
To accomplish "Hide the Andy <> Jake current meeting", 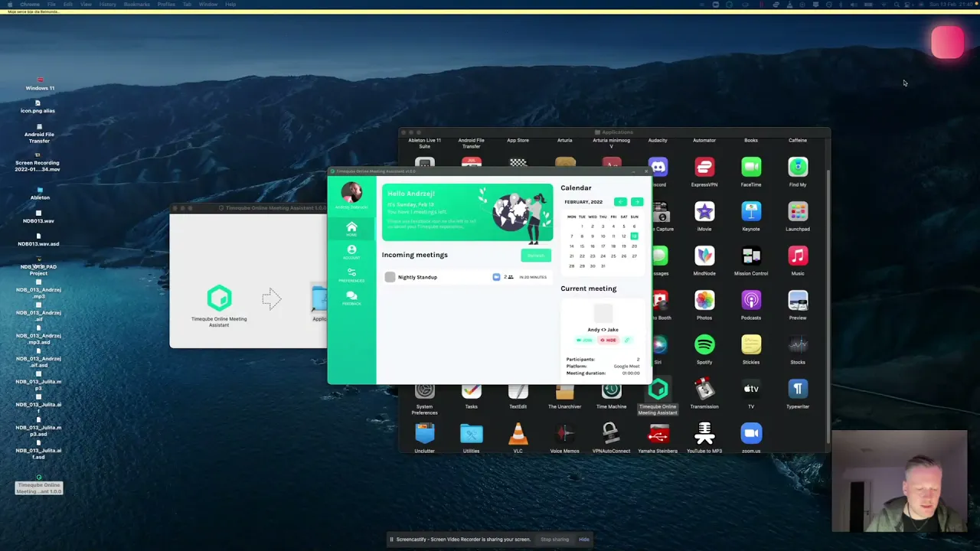I will 609,340.
